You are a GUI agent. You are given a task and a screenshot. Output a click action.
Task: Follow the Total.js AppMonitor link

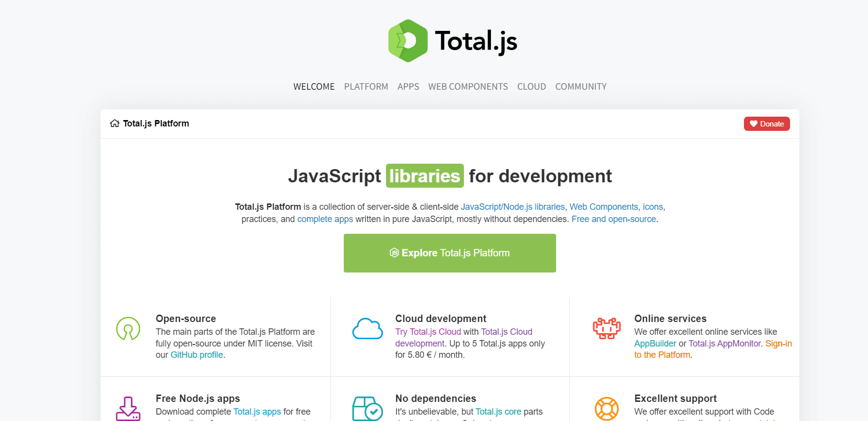coord(725,344)
